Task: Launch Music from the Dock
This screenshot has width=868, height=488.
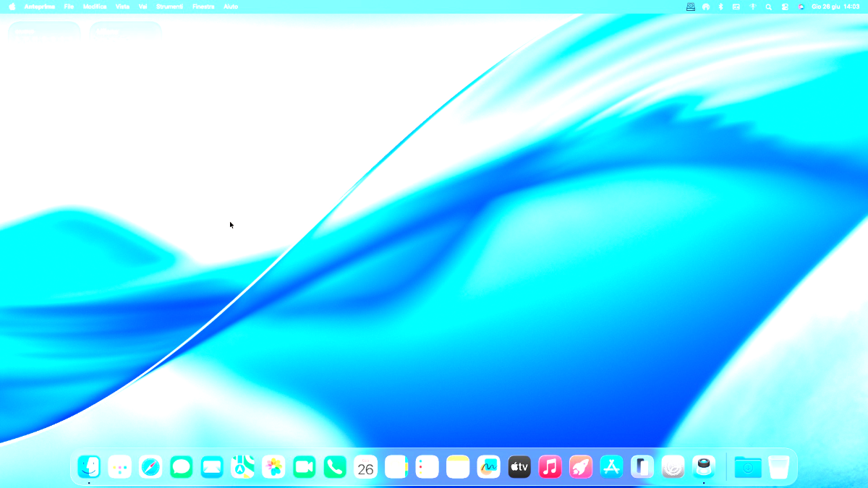Action: click(550, 467)
